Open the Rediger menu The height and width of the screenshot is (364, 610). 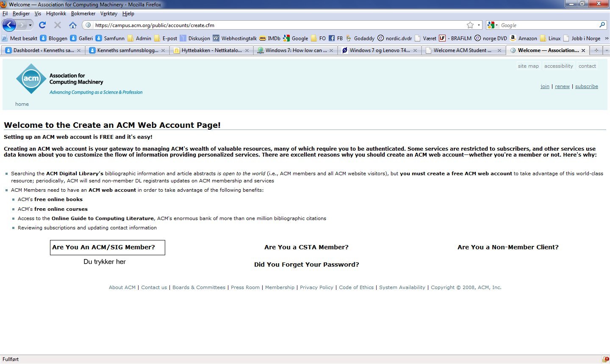point(21,14)
